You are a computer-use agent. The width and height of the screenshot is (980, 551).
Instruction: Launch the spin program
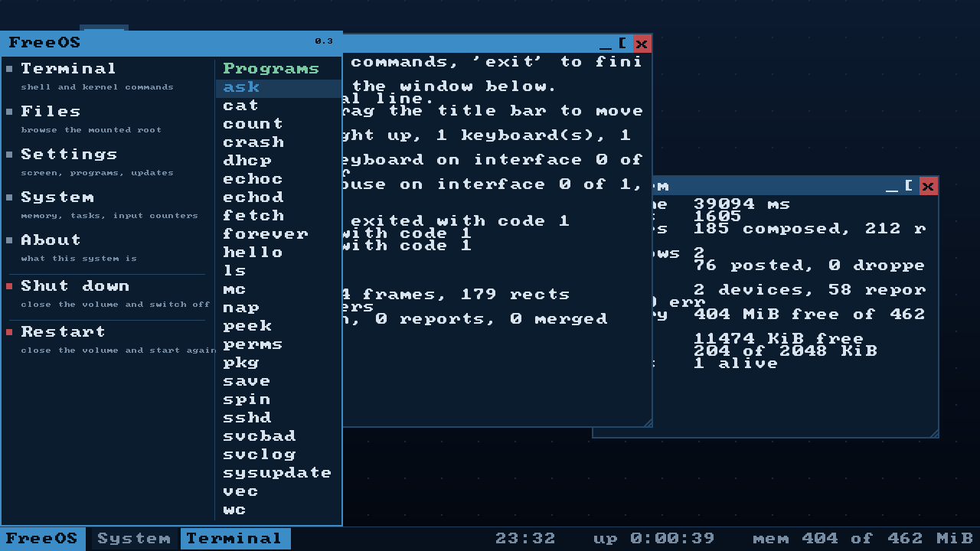click(279, 400)
